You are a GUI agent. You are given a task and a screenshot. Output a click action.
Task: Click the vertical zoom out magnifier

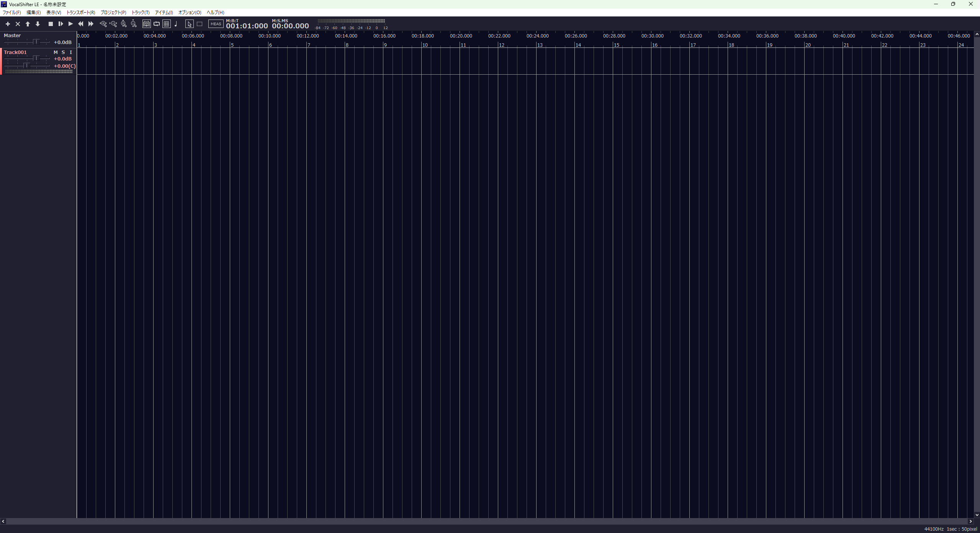click(134, 24)
